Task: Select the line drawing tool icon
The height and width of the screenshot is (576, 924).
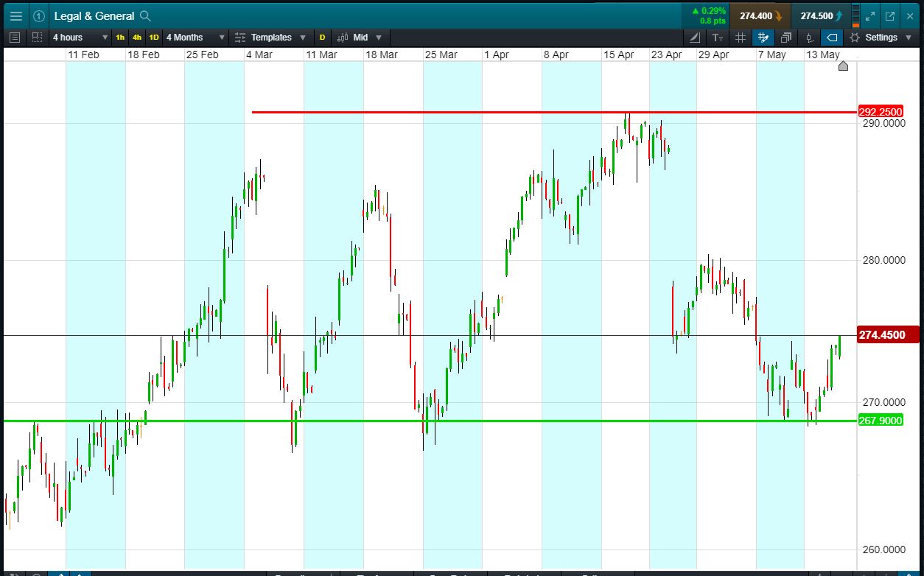Action: coord(696,37)
